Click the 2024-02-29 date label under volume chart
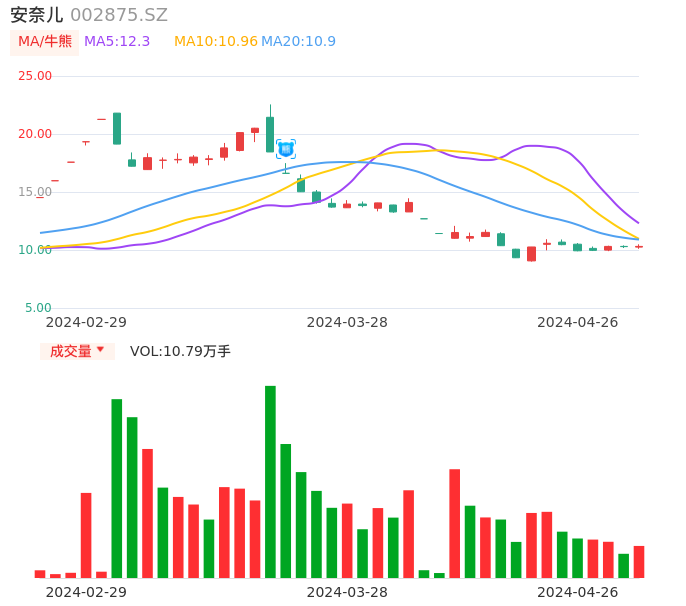 86,592
